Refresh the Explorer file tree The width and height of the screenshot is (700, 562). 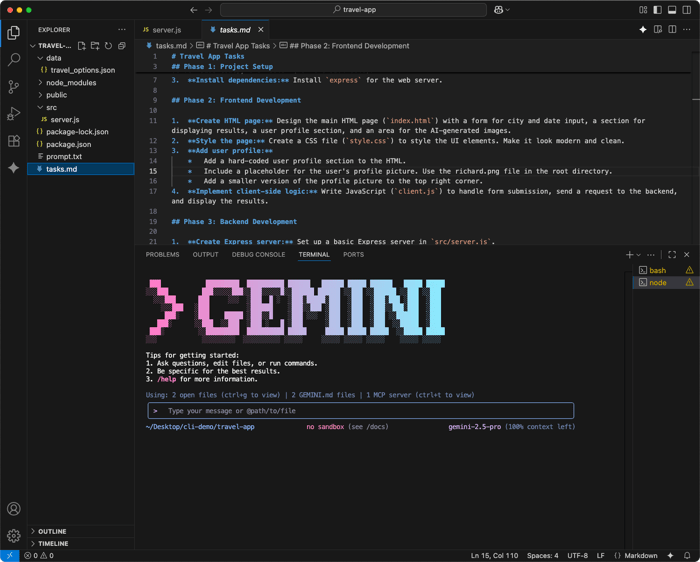(x=108, y=46)
